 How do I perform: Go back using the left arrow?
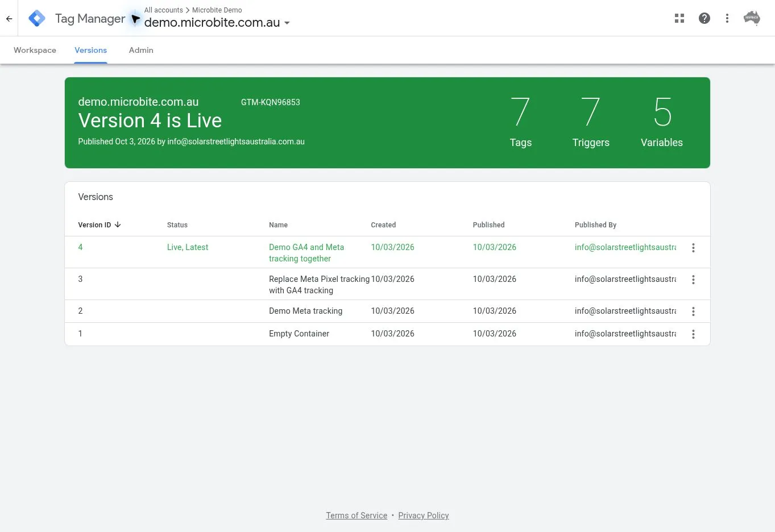(x=9, y=19)
